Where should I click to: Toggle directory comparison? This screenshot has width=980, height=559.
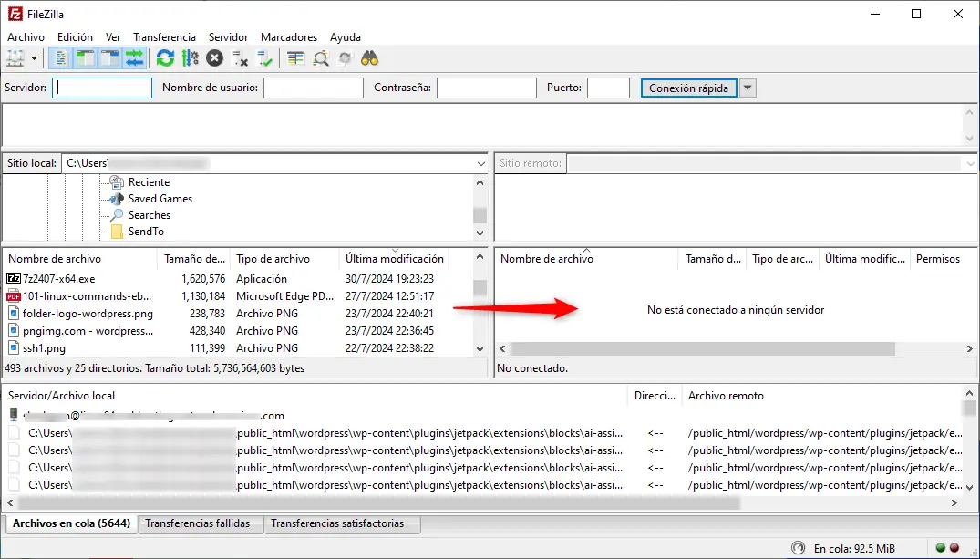321,58
